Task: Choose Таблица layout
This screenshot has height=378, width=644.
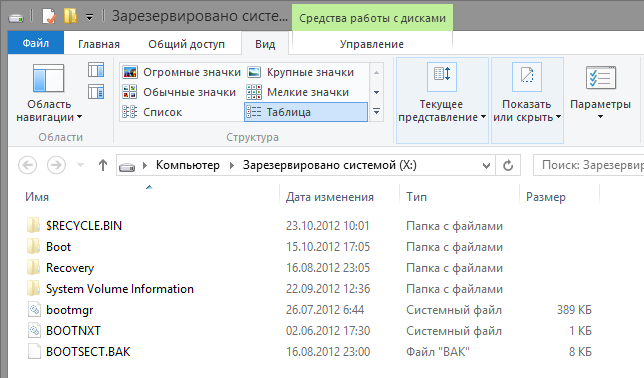Action: [306, 112]
